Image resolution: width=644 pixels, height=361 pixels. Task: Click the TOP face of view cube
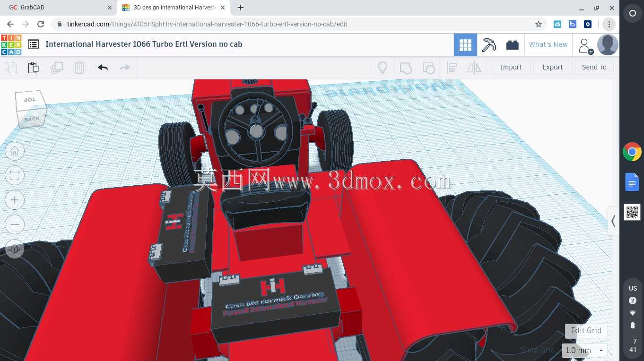(x=30, y=100)
